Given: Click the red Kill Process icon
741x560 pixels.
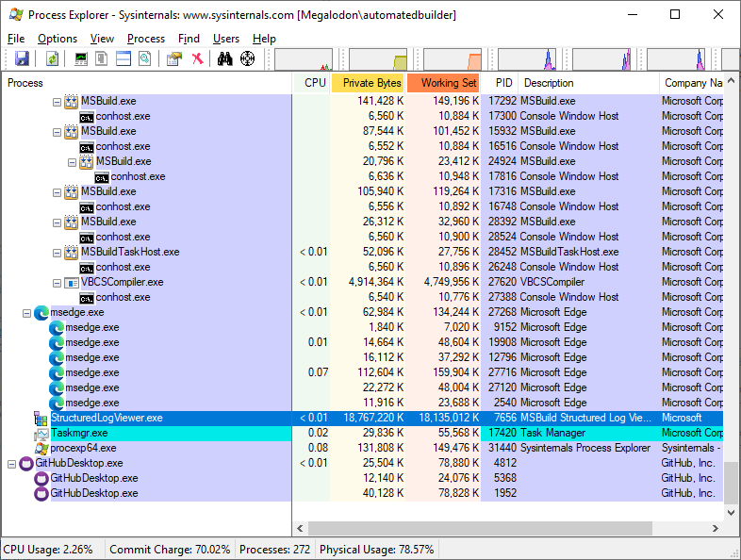Looking at the screenshot, I should [x=198, y=58].
